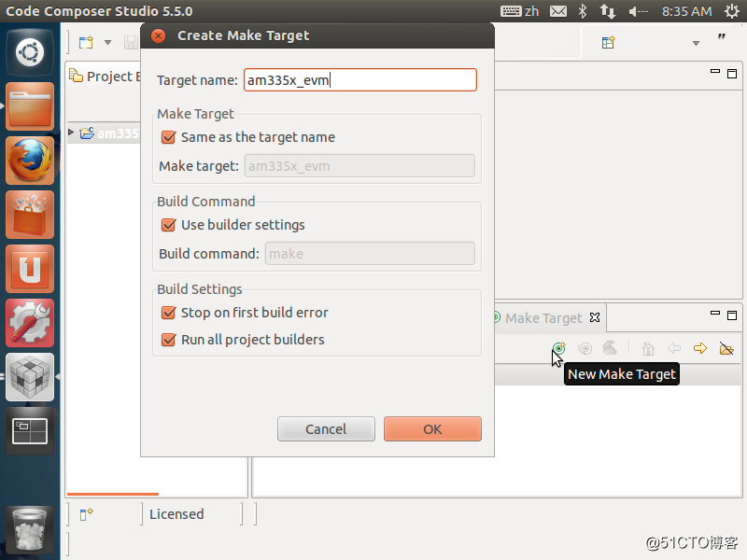Open Ubuntu Software Center launcher
747x560 pixels.
click(30, 215)
